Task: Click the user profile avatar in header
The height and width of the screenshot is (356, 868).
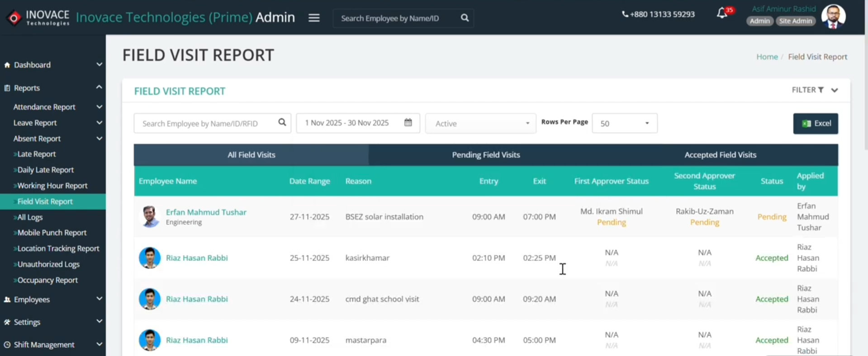Action: [x=833, y=17]
